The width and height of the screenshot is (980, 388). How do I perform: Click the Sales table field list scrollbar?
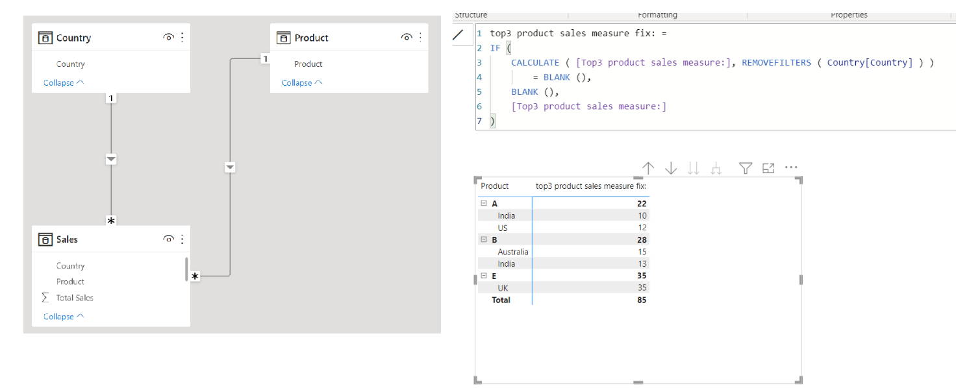pyautogui.click(x=186, y=269)
